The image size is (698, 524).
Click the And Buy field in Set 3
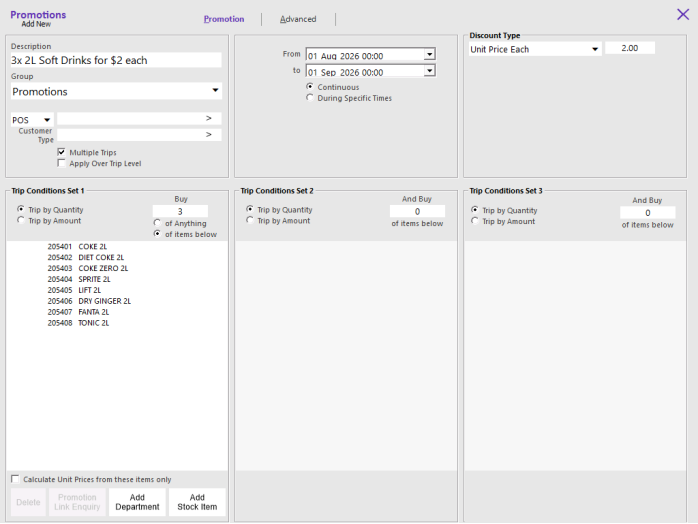648,213
